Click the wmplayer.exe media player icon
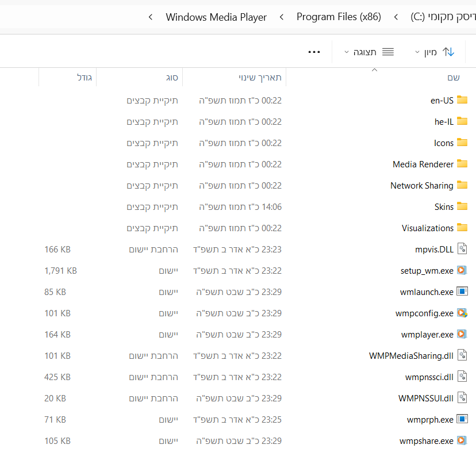 click(462, 334)
